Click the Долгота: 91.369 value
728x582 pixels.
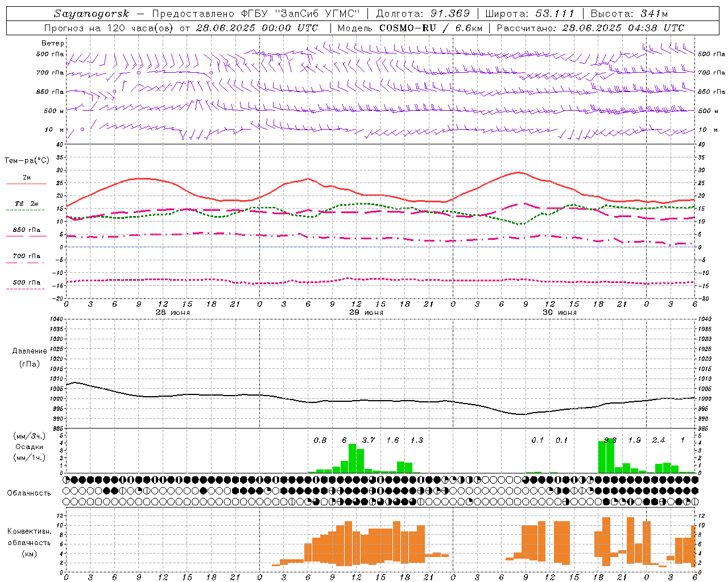coord(423,14)
